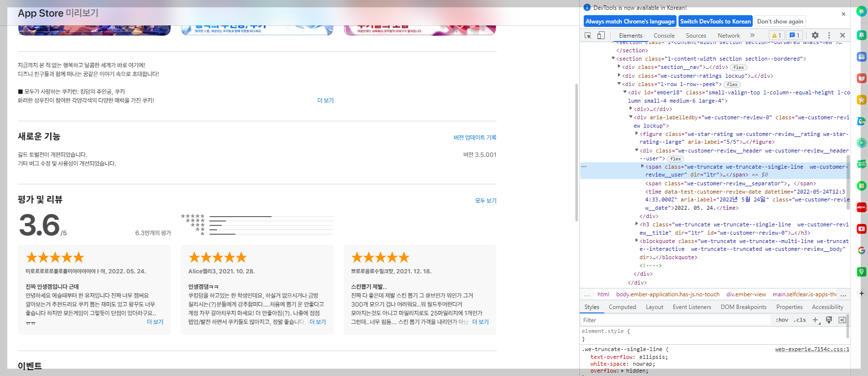This screenshot has width=868, height=376.
Task: Click Switch DevTools to Korean
Action: pyautogui.click(x=716, y=22)
